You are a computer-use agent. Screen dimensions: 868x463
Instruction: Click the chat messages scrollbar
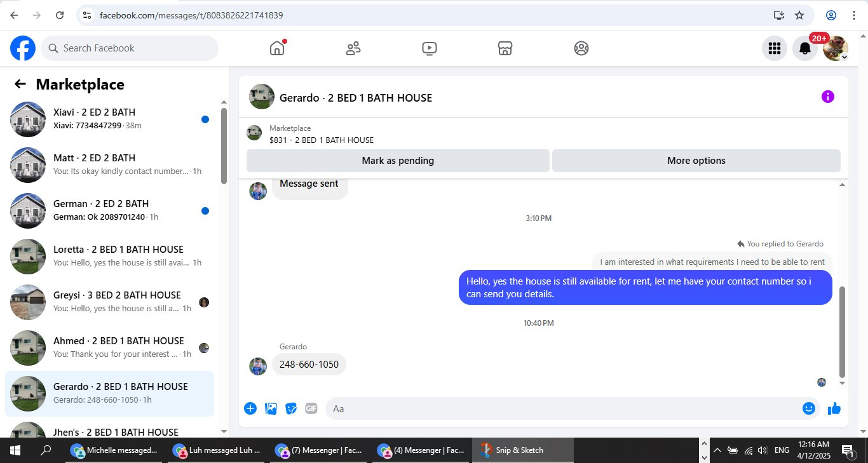(843, 332)
